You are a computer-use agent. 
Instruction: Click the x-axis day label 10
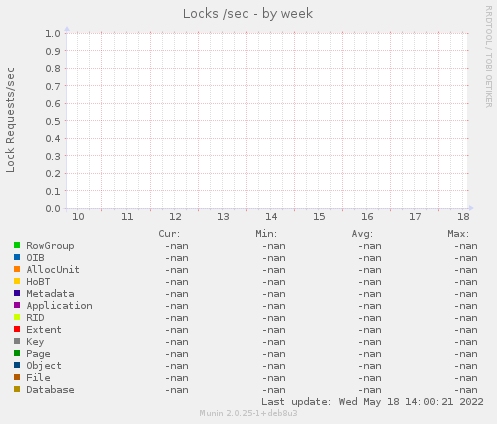click(78, 217)
